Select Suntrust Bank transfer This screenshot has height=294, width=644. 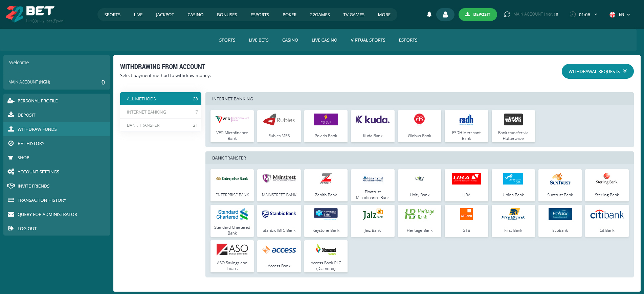tap(560, 185)
